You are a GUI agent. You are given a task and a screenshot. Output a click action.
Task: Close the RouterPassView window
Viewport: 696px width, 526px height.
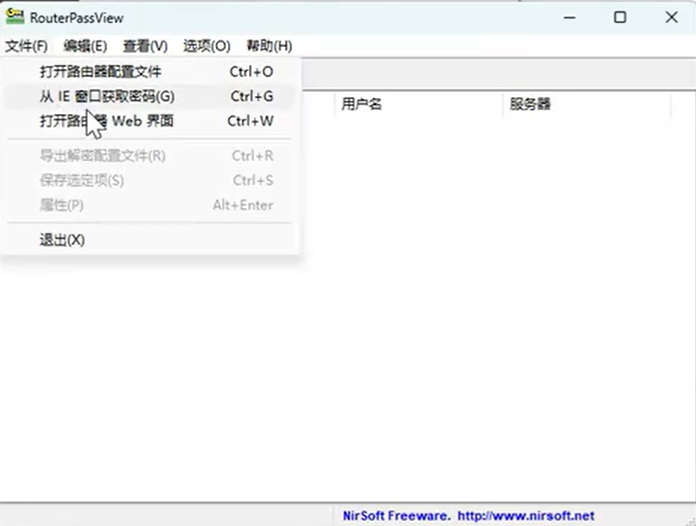tap(671, 18)
